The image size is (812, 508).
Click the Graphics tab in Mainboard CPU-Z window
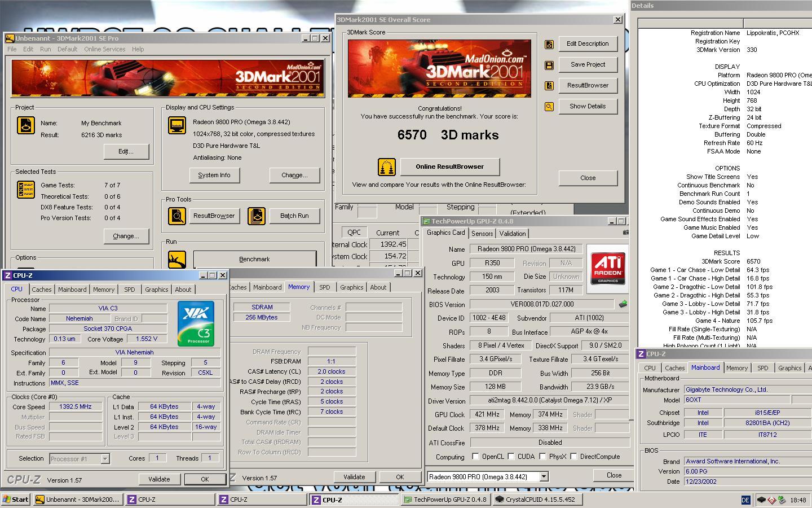[789, 368]
